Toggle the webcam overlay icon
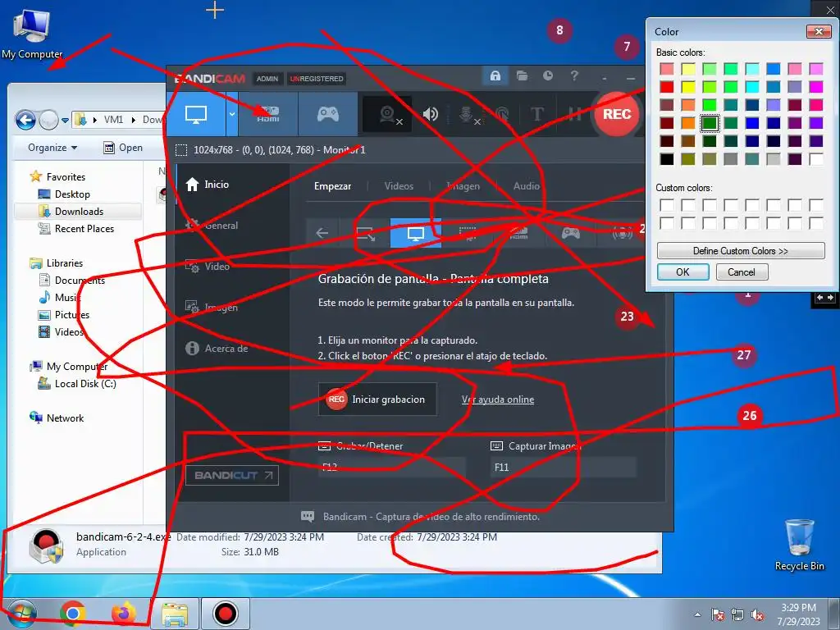The width and height of the screenshot is (840, 630). click(387, 114)
